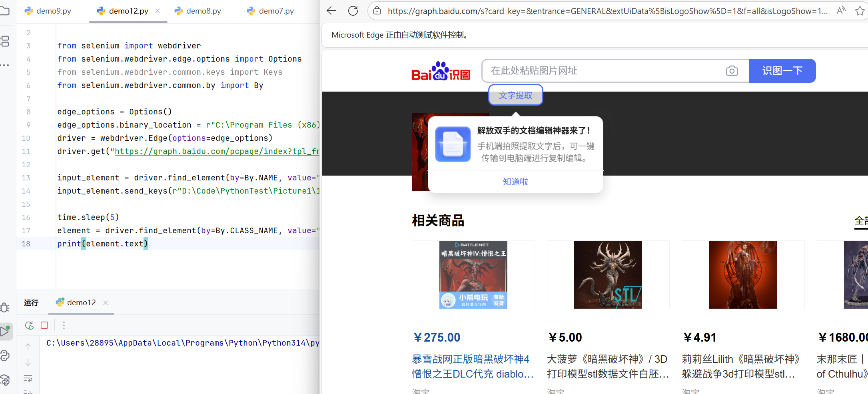Open 大菠萝《暗黑破坏神》3D product link
The width and height of the screenshot is (868, 394).
click(x=608, y=366)
